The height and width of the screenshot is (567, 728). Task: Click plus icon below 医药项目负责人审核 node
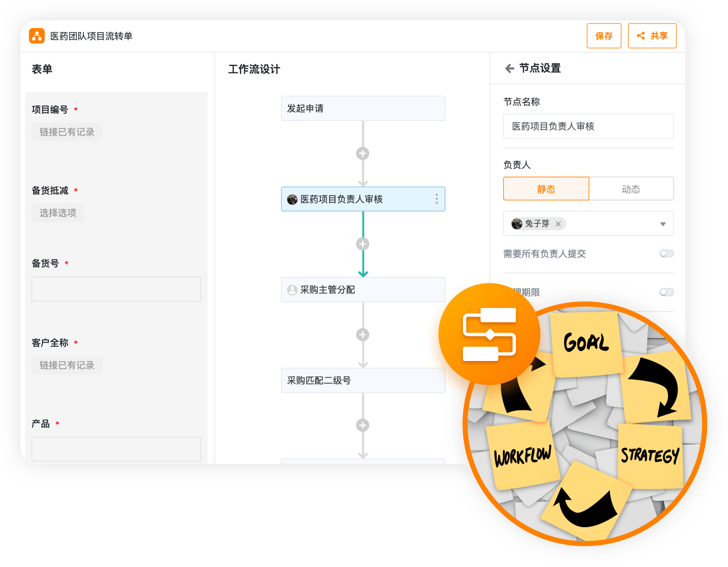click(x=362, y=244)
